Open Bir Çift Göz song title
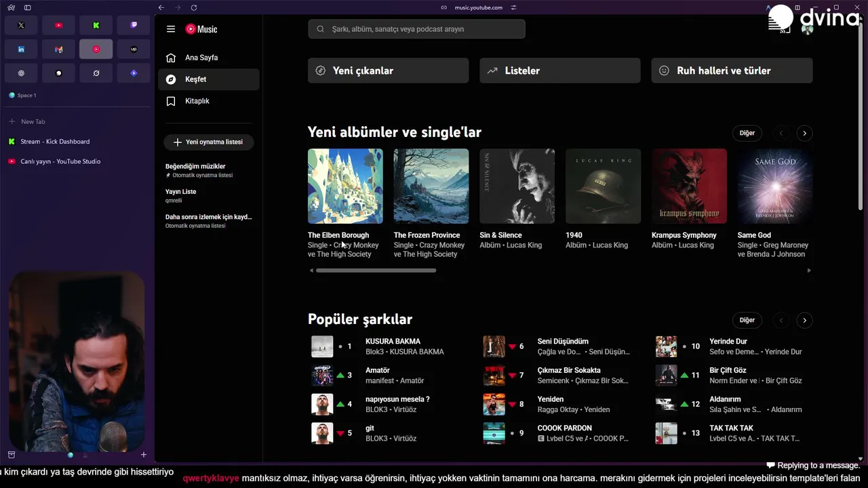This screenshot has height=488, width=868. (728, 370)
